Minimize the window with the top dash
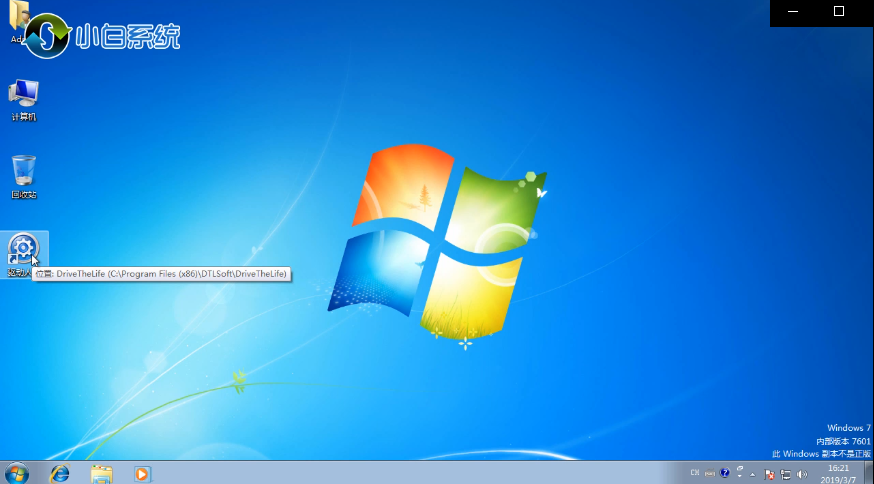This screenshot has width=874, height=484. (793, 12)
